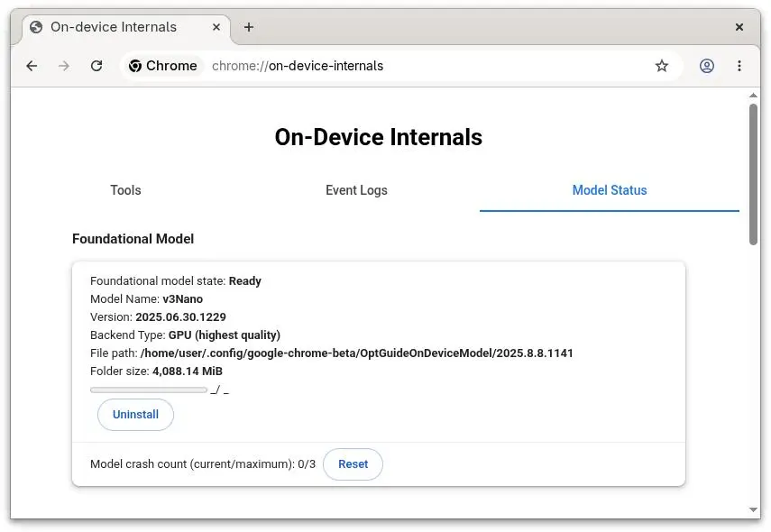Viewport: 771px width, 532px height.
Task: Open a new tab with the plus button
Action: click(249, 27)
